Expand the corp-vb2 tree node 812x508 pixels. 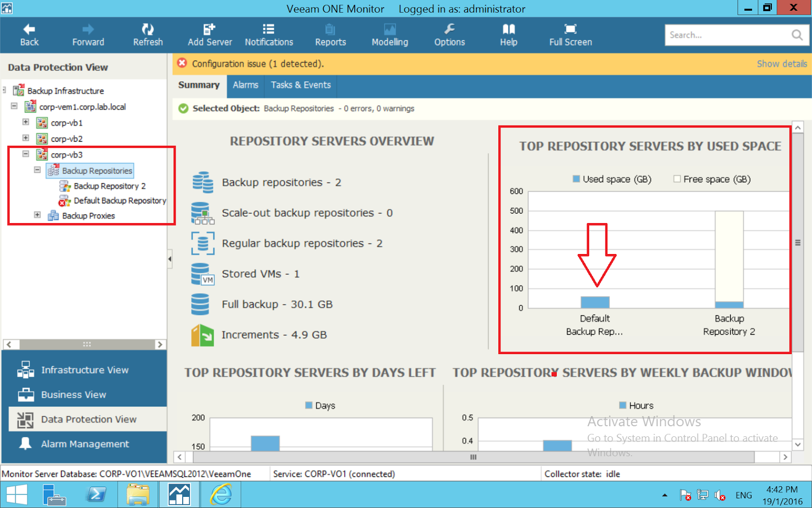point(25,138)
